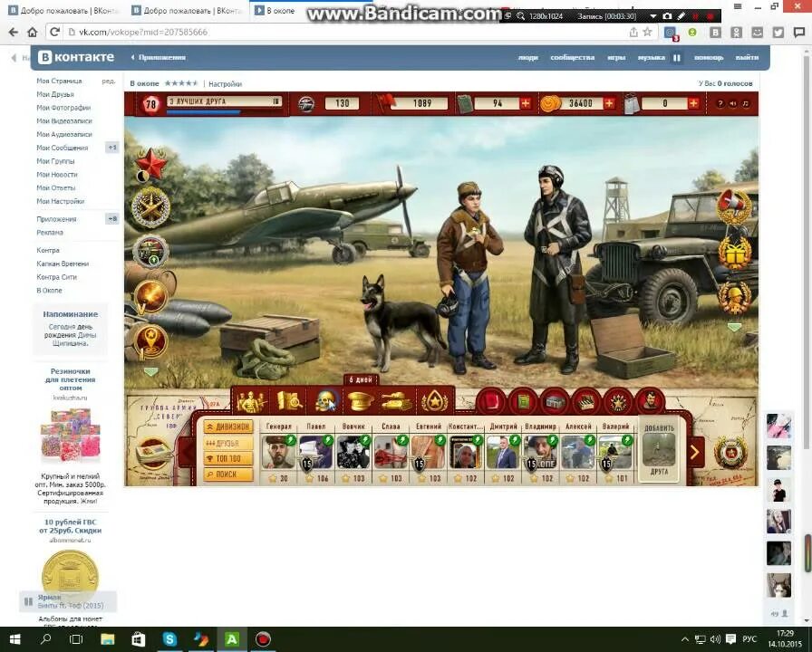812x652 pixels.
Task: Expand the right icon column green arrow
Action: tap(734, 327)
